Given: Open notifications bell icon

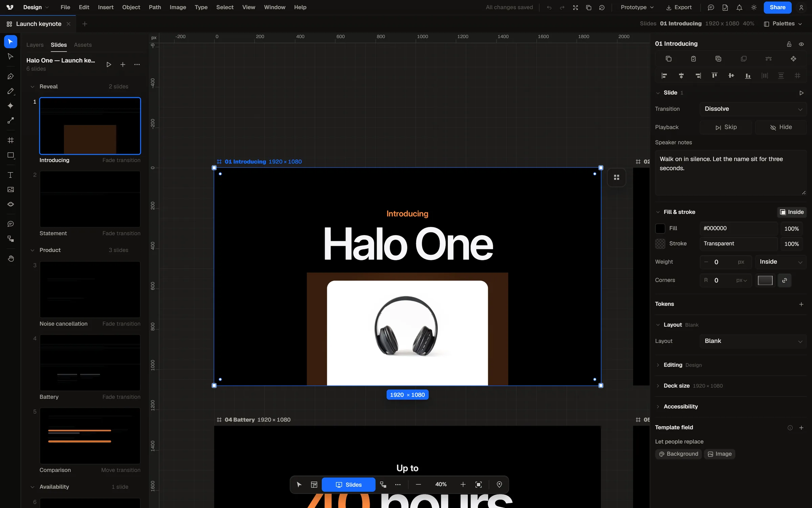Looking at the screenshot, I should (739, 7).
